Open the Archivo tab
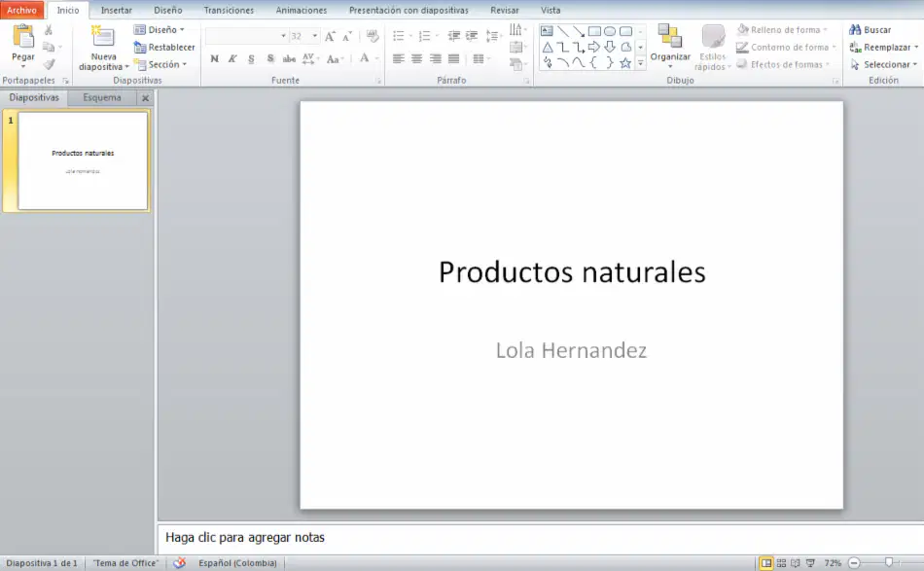The width and height of the screenshot is (924, 571). point(21,10)
